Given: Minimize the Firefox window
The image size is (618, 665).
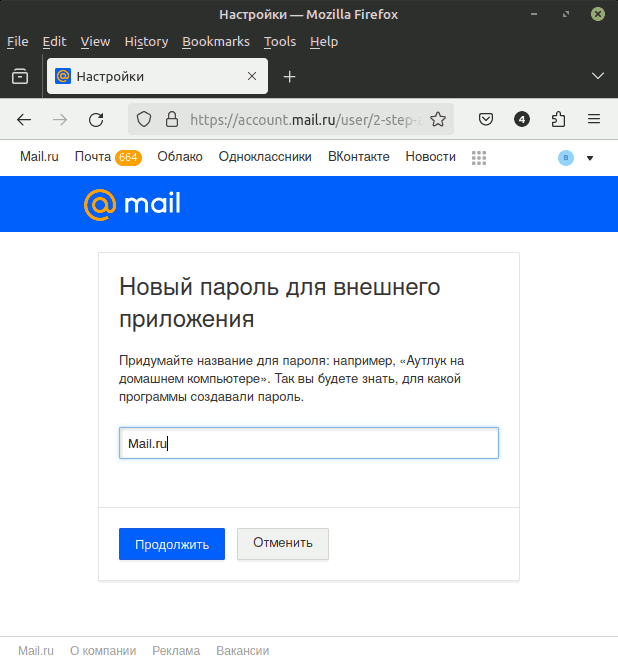Looking at the screenshot, I should [x=534, y=14].
